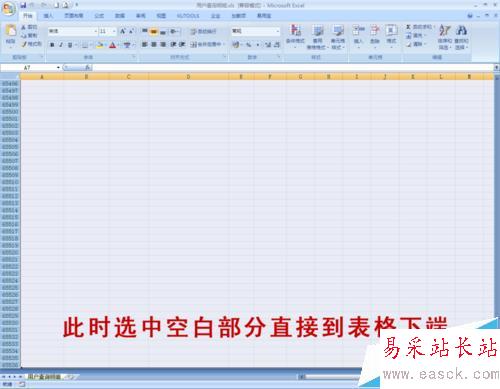This screenshot has width=500, height=389.
Task: Click the Save icon in quick access toolbar
Action: (23, 5)
